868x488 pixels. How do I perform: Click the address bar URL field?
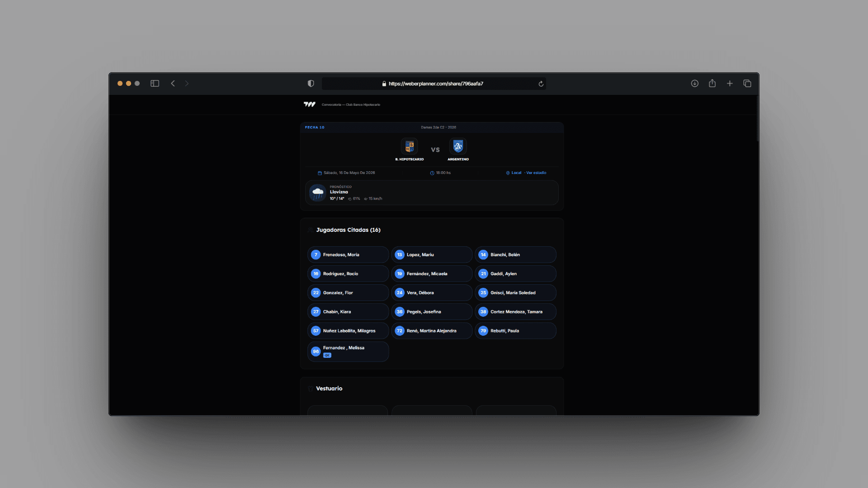[434, 84]
